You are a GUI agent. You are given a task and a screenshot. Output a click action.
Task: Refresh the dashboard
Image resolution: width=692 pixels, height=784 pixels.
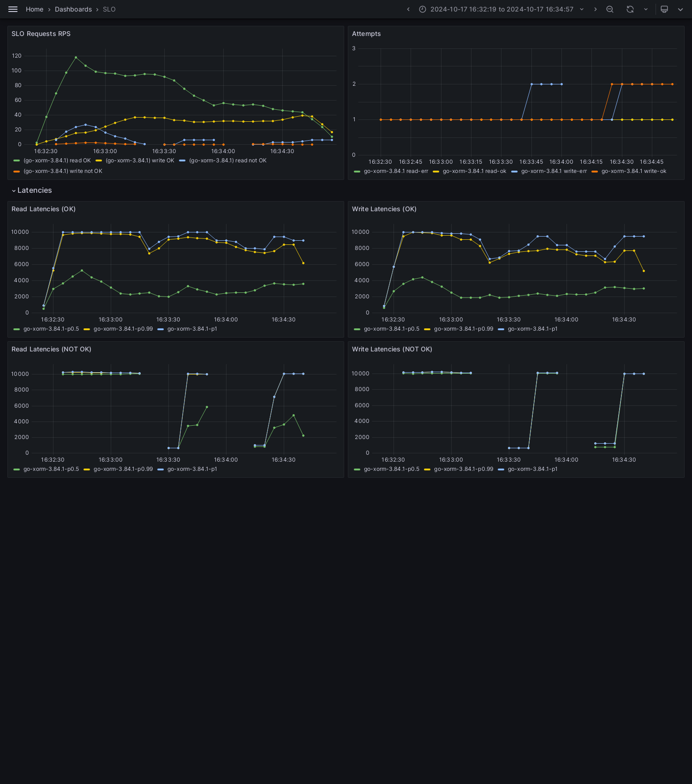tap(630, 9)
